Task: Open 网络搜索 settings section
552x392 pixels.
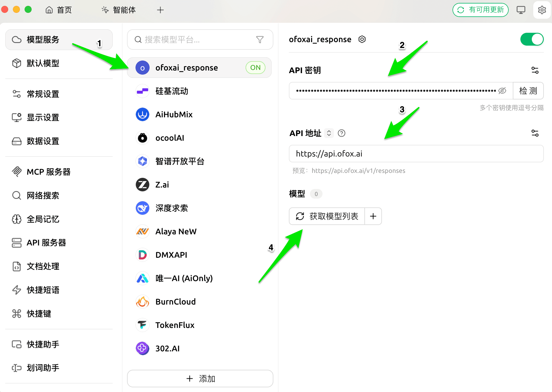Action: 59,195
